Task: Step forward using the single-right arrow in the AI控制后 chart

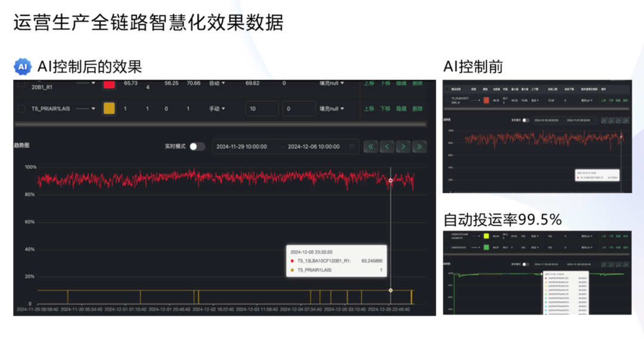Action: point(403,146)
